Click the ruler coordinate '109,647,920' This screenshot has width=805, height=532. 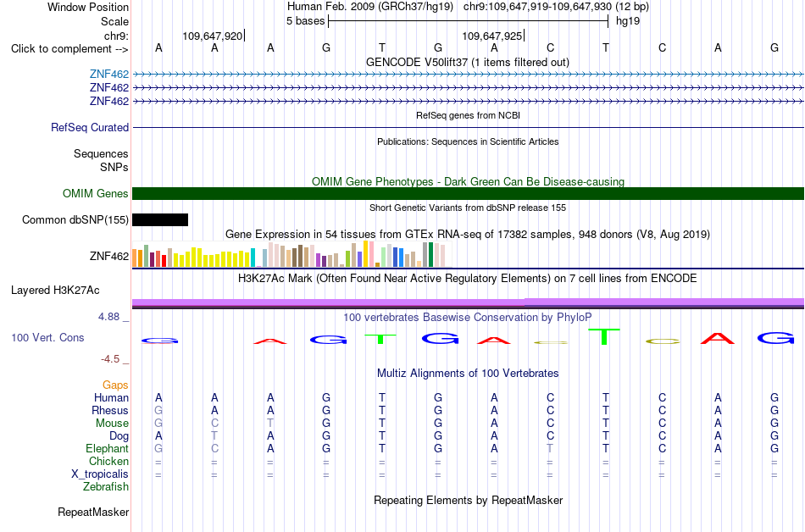pyautogui.click(x=212, y=36)
